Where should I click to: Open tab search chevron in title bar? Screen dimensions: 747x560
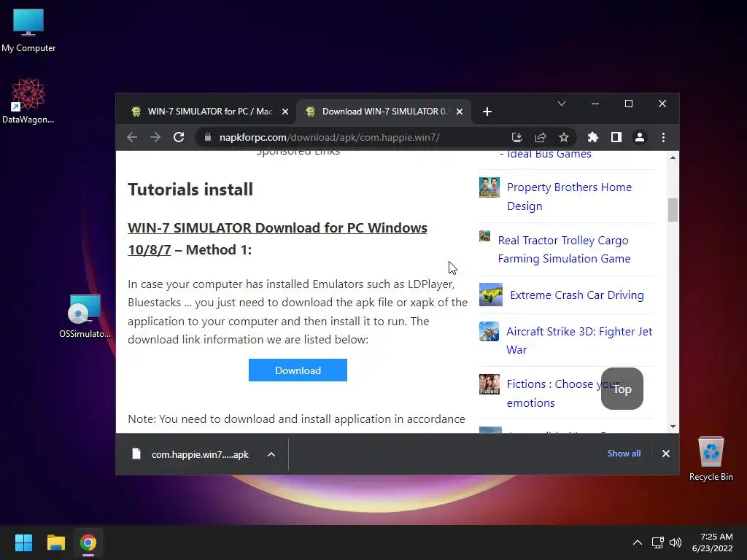pos(562,104)
